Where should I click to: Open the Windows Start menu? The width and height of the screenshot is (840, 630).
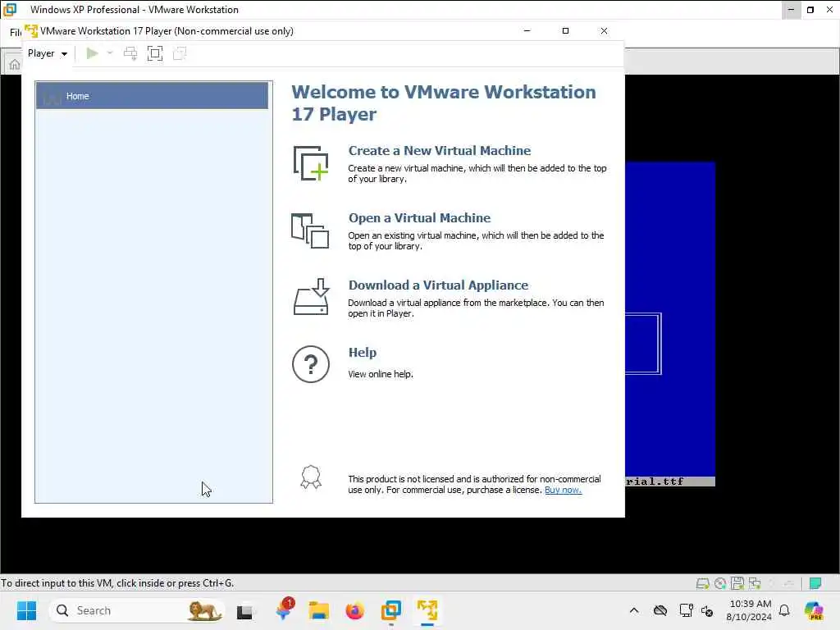click(x=26, y=610)
